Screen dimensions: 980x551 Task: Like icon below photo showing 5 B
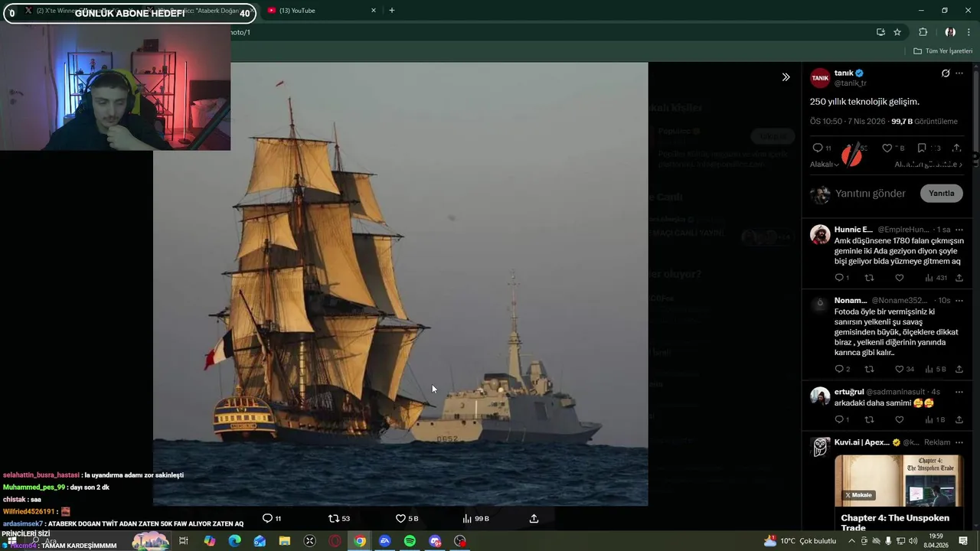coord(400,518)
